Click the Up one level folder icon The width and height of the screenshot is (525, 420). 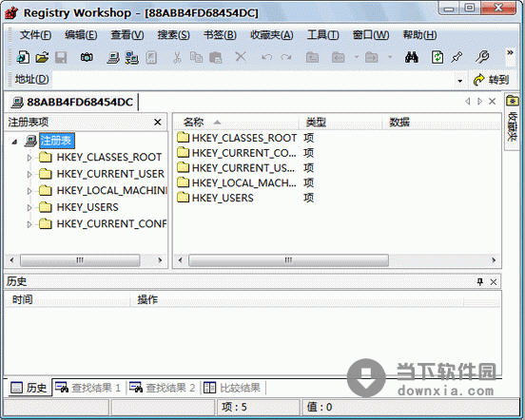(x=312, y=58)
